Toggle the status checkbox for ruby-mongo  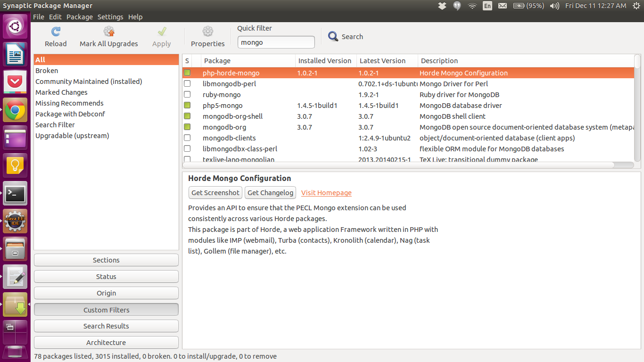(187, 94)
